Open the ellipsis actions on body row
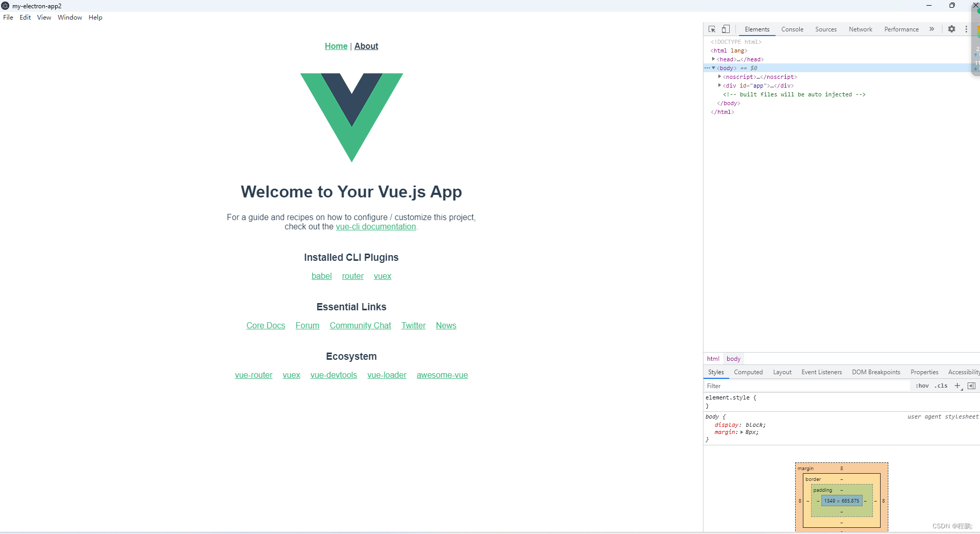This screenshot has height=534, width=980. pos(707,68)
